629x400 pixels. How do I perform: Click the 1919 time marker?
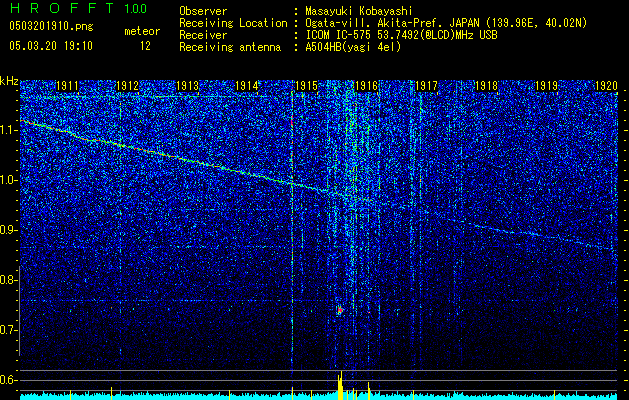pyautogui.click(x=546, y=85)
